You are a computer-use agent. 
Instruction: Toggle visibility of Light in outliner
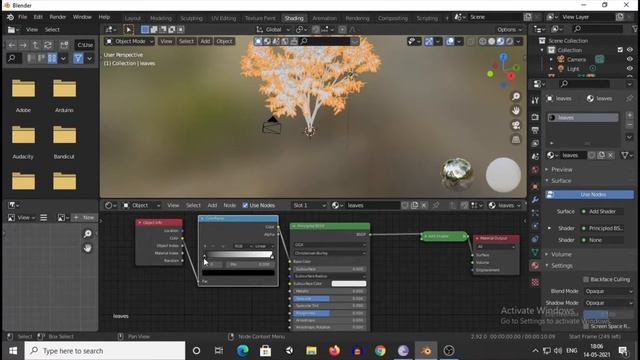630,69
